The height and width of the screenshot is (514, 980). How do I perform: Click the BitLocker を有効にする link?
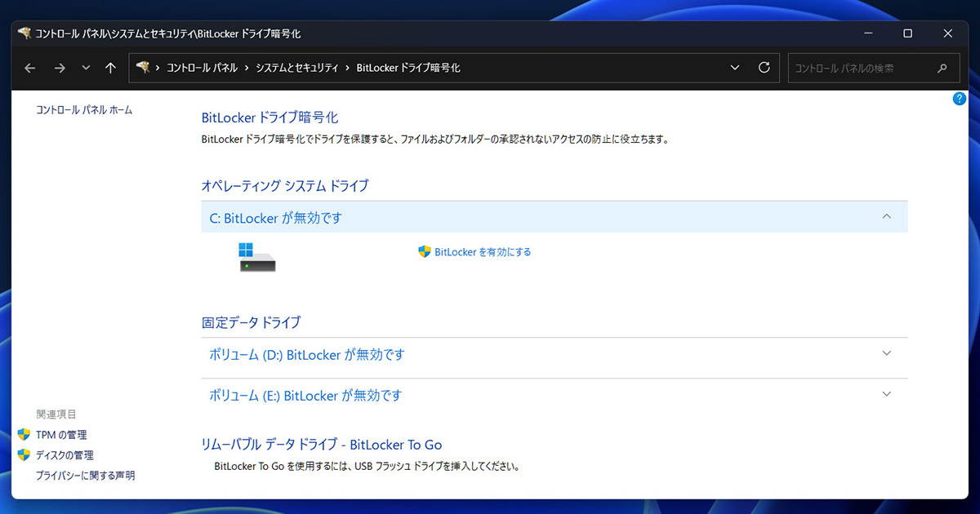483,252
